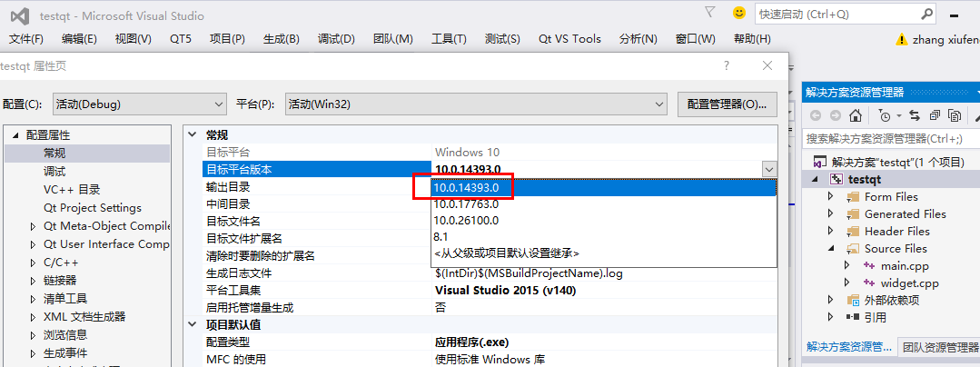
Task: Click the 引用 references icon
Action: (x=853, y=317)
